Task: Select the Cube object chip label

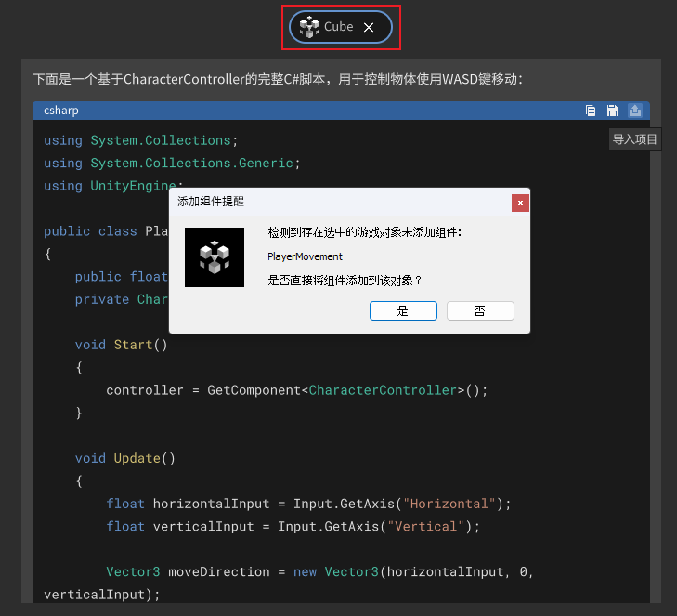Action: 338,27
